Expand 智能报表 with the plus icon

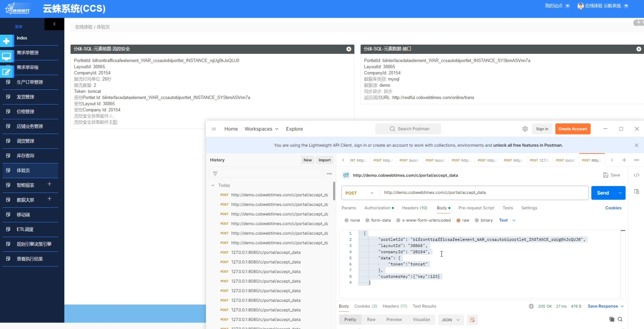pyautogui.click(x=49, y=184)
